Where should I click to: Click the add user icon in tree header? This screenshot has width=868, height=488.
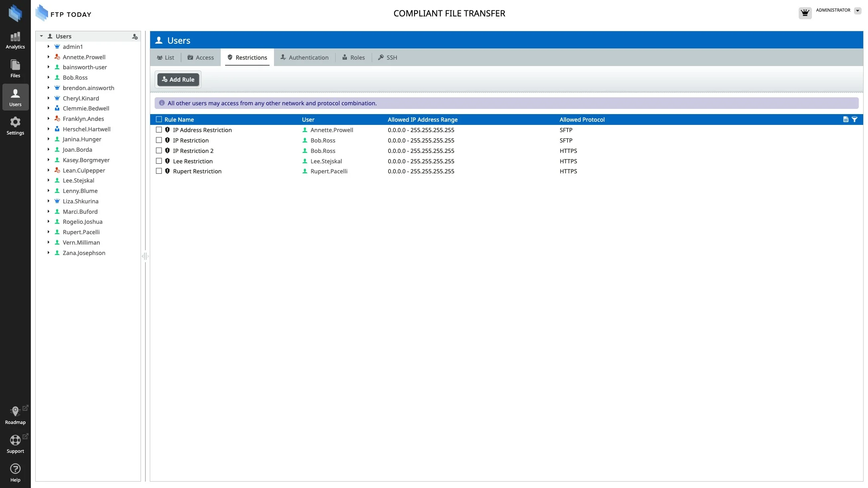[135, 37]
